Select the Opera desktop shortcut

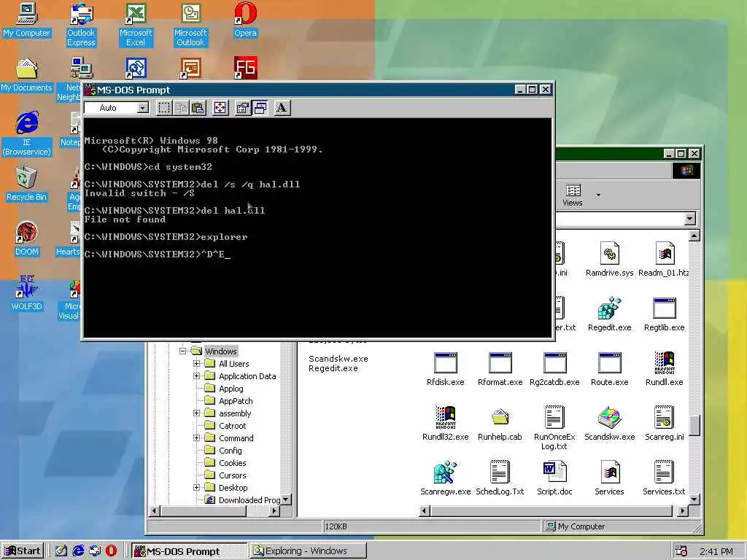245,20
